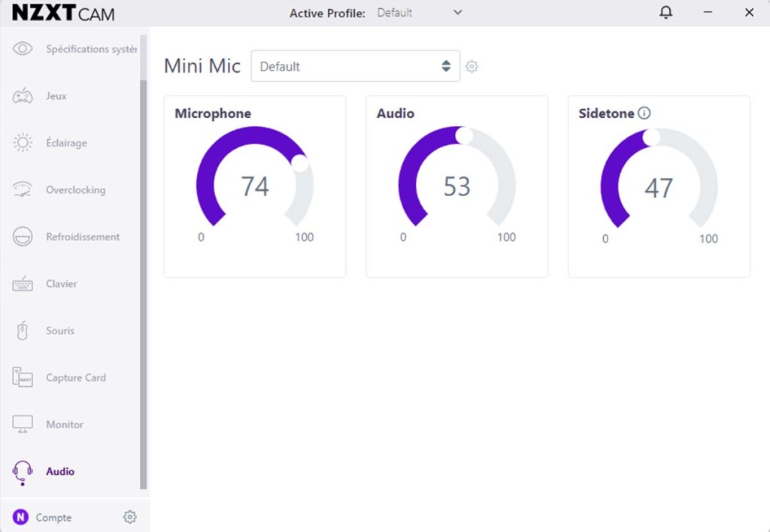Open the Mini Mic Default dropdown
Screen dimensions: 770x532
(x=355, y=67)
